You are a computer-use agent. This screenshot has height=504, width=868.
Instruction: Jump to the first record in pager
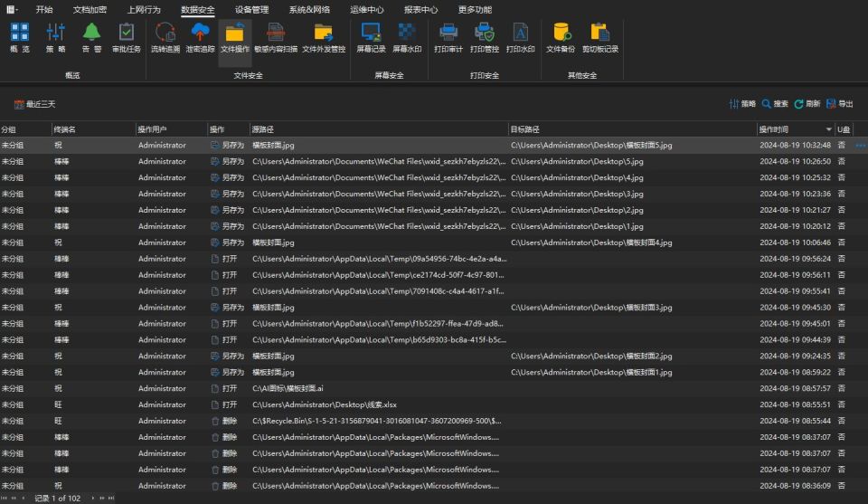coord(5,498)
